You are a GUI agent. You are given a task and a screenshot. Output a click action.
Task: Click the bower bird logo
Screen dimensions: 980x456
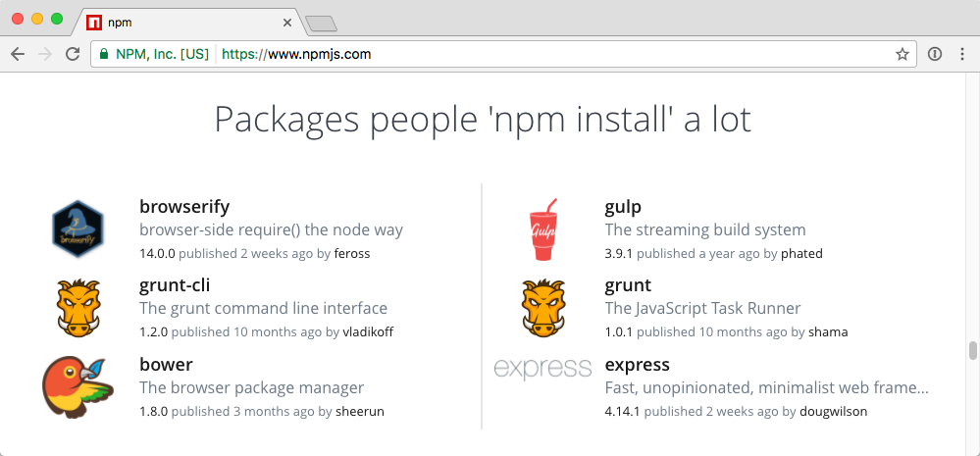tap(77, 387)
